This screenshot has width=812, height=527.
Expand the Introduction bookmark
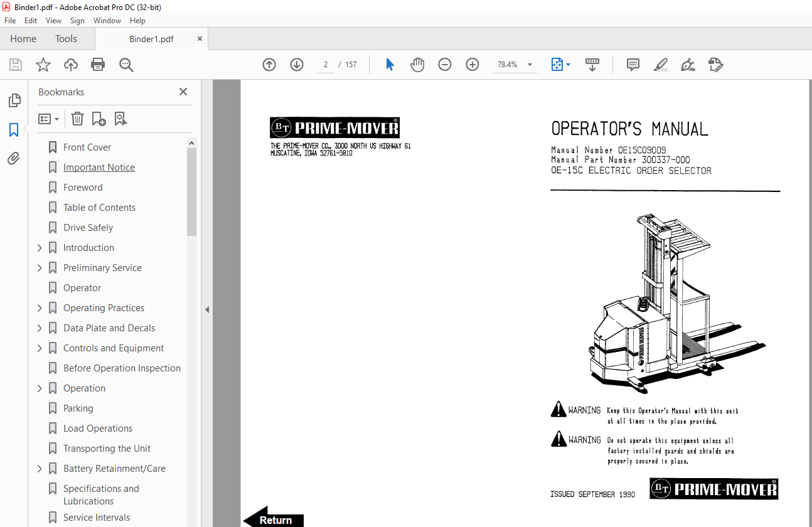[40, 248]
